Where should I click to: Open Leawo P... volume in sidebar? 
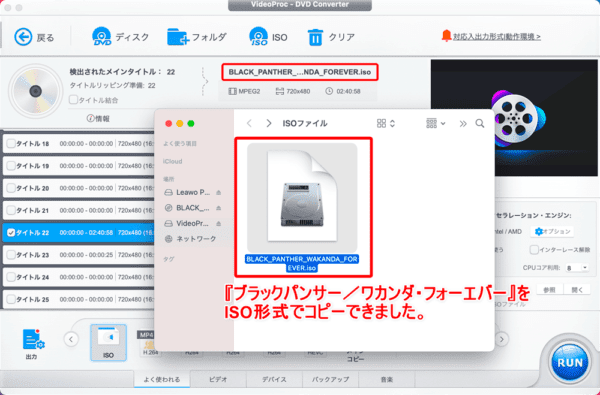(193, 192)
